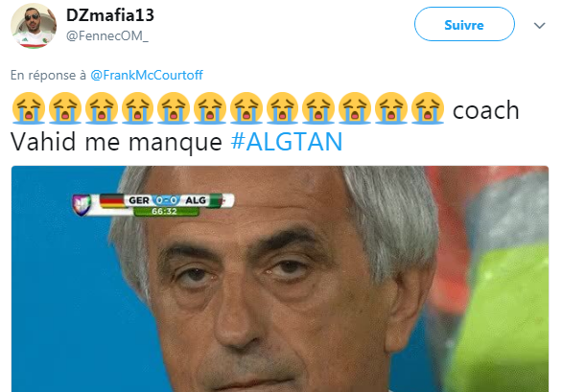Click the sixth crying emoji in the row
This screenshot has height=392, width=562.
210,108
